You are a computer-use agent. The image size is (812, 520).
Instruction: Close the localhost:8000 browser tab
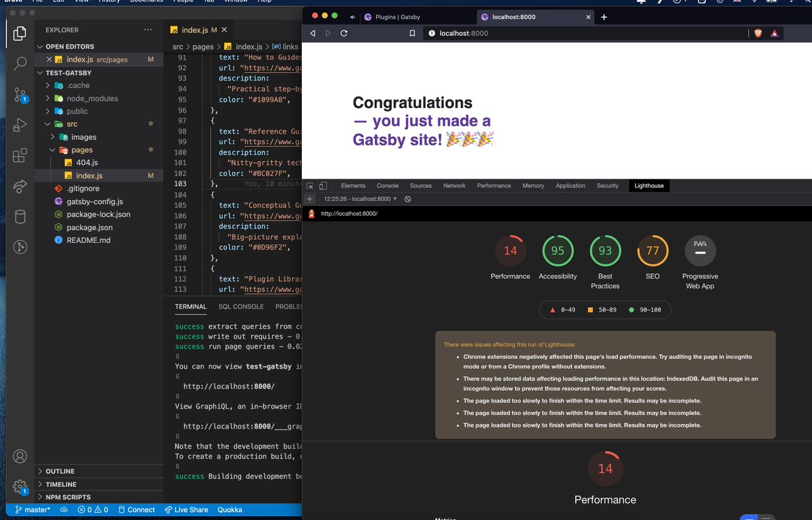coord(588,17)
